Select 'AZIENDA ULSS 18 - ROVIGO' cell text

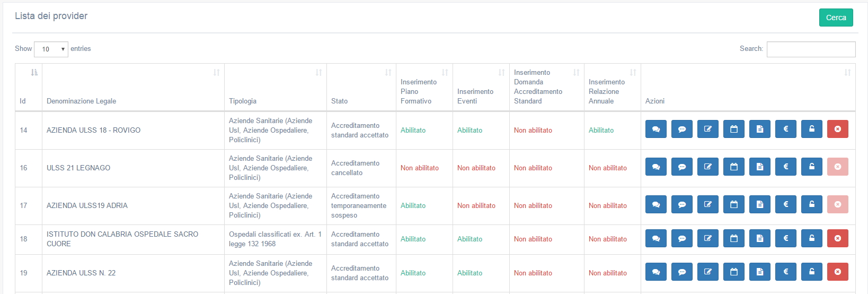coord(94,130)
